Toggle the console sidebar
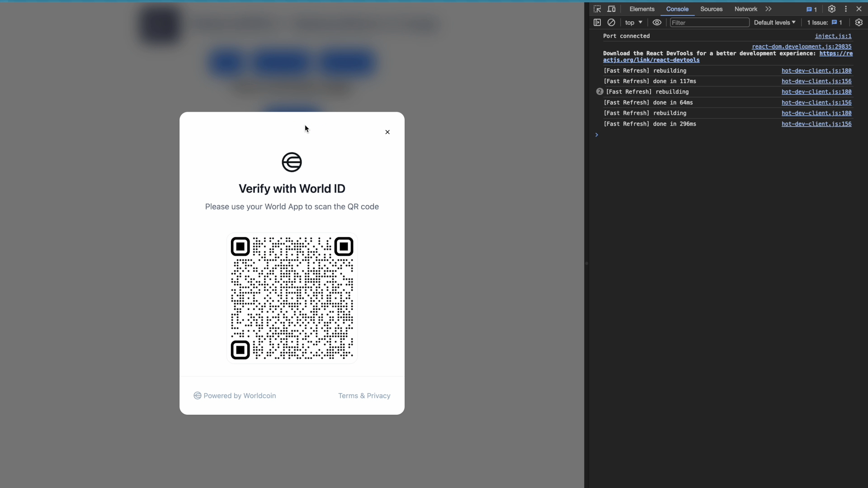 coord(597,23)
